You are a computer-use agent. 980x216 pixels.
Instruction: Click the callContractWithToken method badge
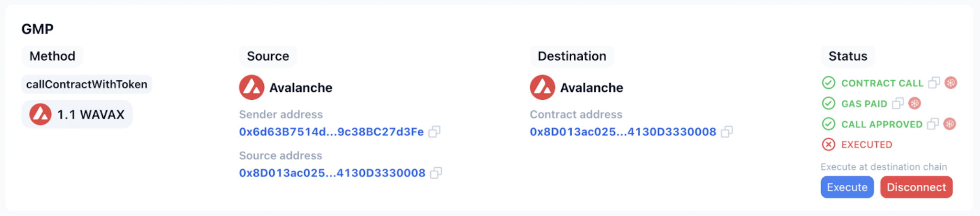(87, 85)
